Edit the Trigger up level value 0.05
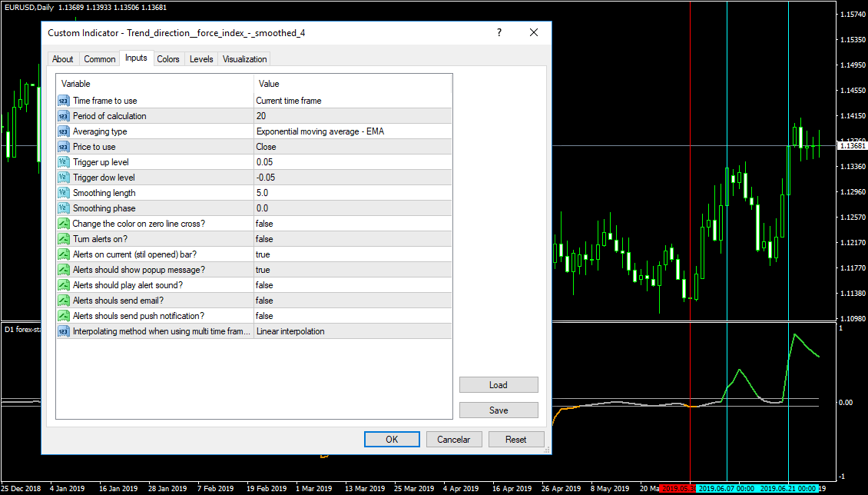868x495 pixels. point(353,162)
